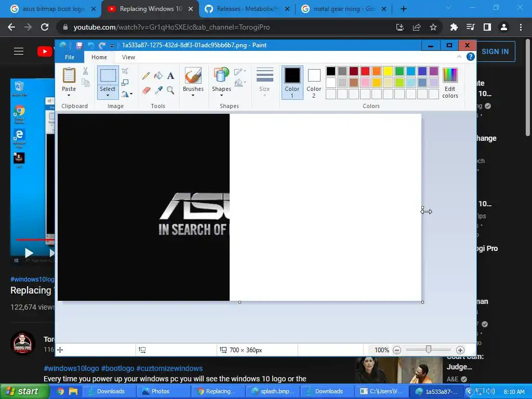532x399 pixels.
Task: Expand the Brushes dropdown arrow
Action: [193, 96]
